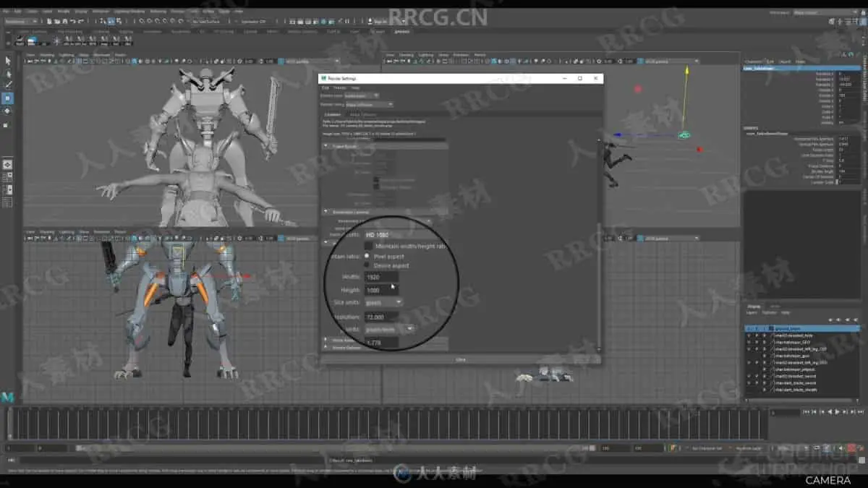Switch to Anim tab in Layer Editor
868x488 pixels.
775,307
